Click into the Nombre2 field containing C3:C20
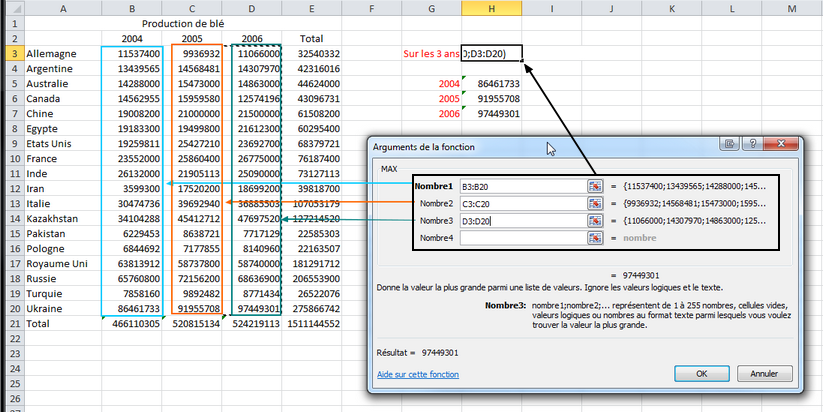Image resolution: width=823 pixels, height=412 pixels. click(x=523, y=203)
